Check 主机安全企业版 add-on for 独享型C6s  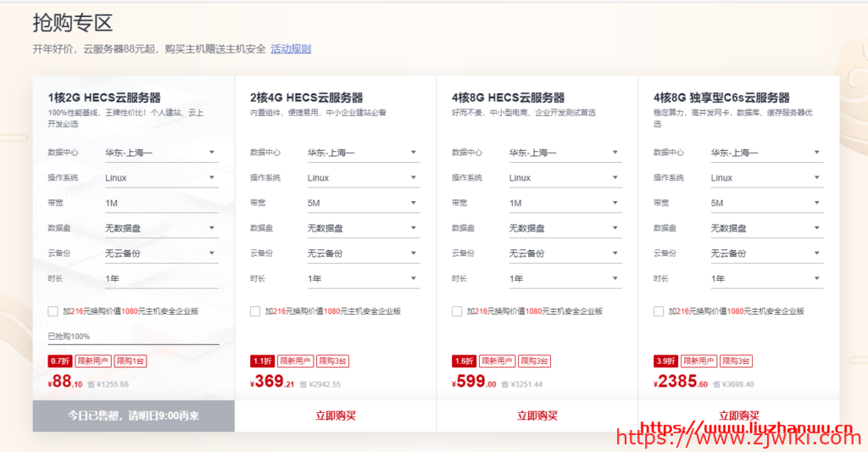[659, 311]
